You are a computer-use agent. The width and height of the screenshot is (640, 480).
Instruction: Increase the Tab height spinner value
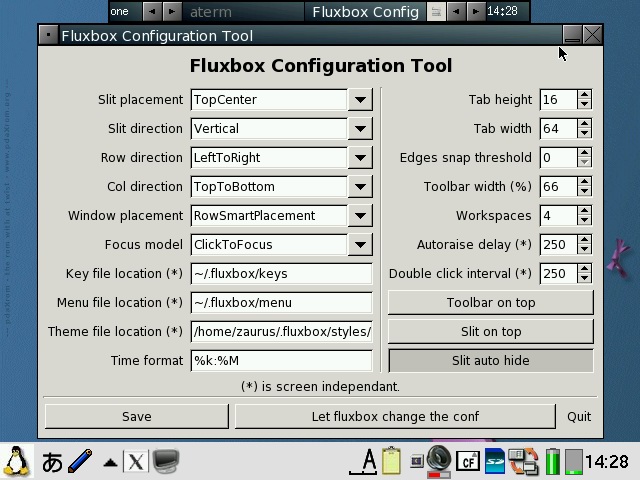click(x=584, y=94)
